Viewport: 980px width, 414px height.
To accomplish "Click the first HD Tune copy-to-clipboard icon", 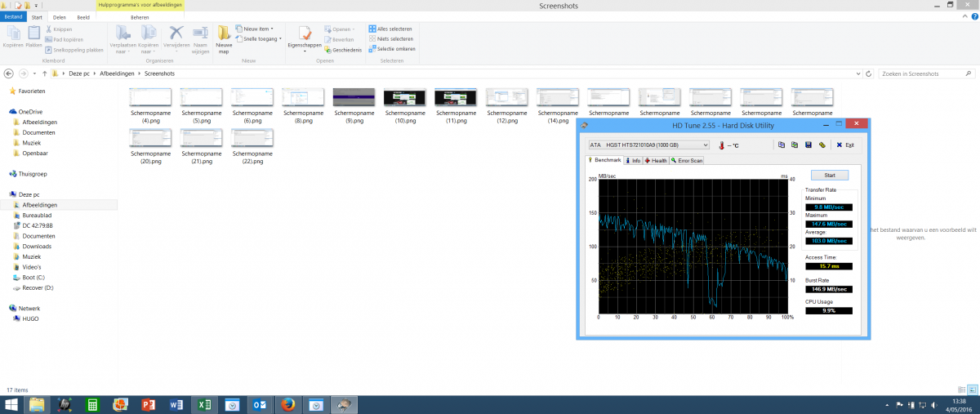I will pyautogui.click(x=782, y=145).
